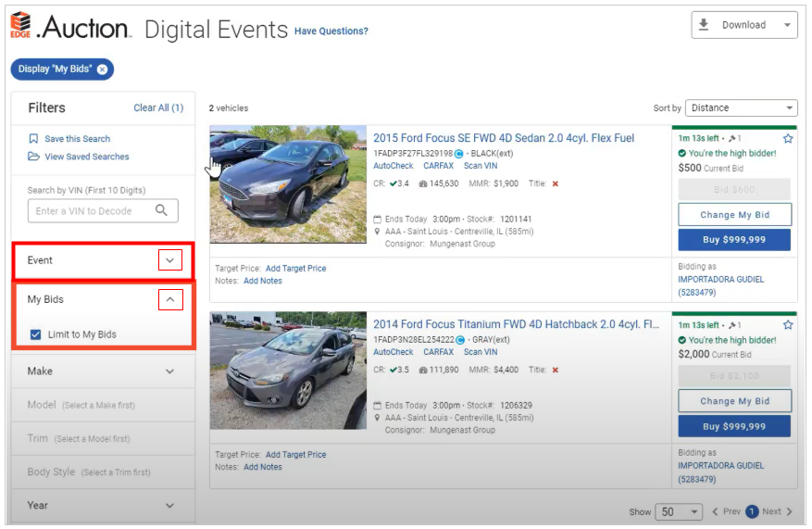This screenshot has height=529, width=812.
Task: Open the Show 50 per page dropdown
Action: point(679,512)
